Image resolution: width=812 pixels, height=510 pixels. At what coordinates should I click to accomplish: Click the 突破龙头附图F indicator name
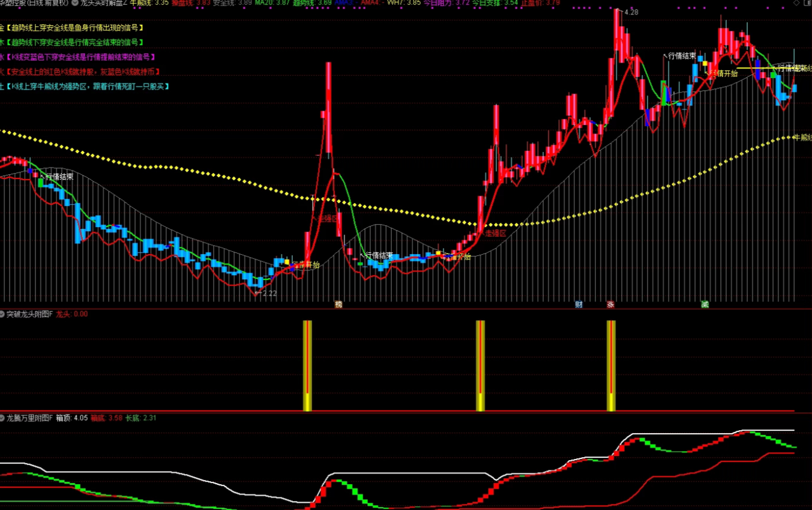[x=29, y=314]
